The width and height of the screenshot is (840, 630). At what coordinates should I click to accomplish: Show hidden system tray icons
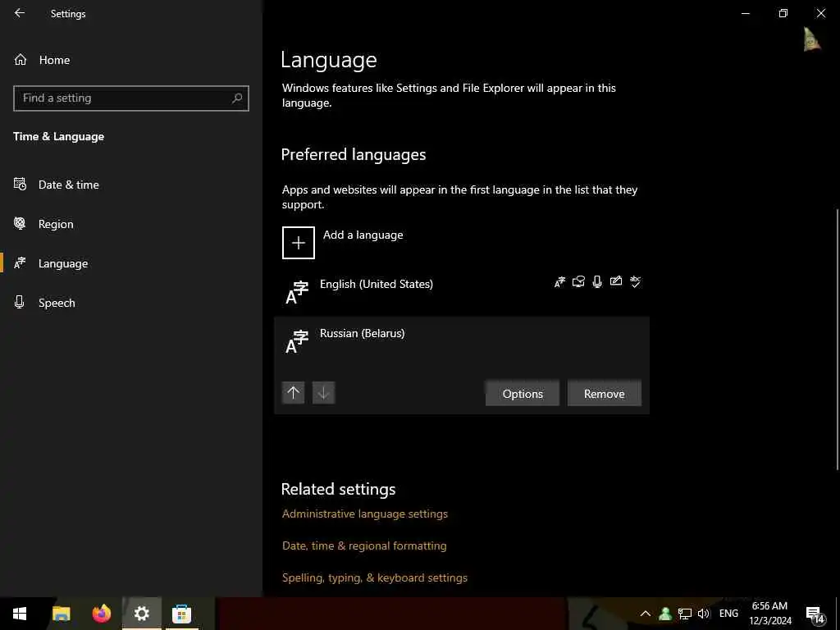point(646,614)
